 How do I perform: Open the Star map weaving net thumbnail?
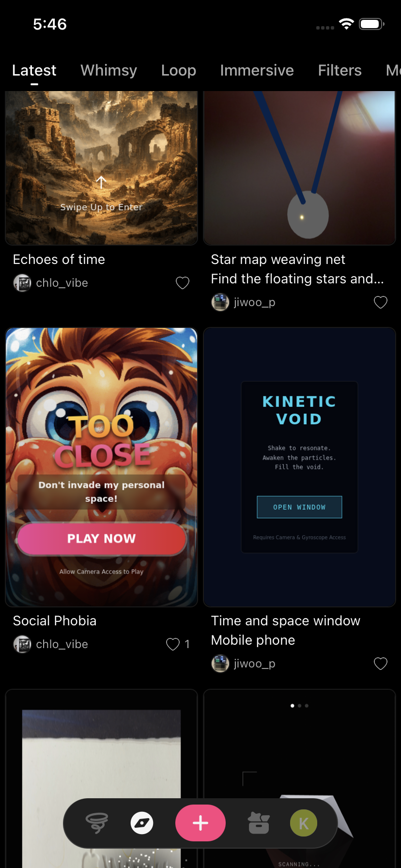click(x=300, y=168)
